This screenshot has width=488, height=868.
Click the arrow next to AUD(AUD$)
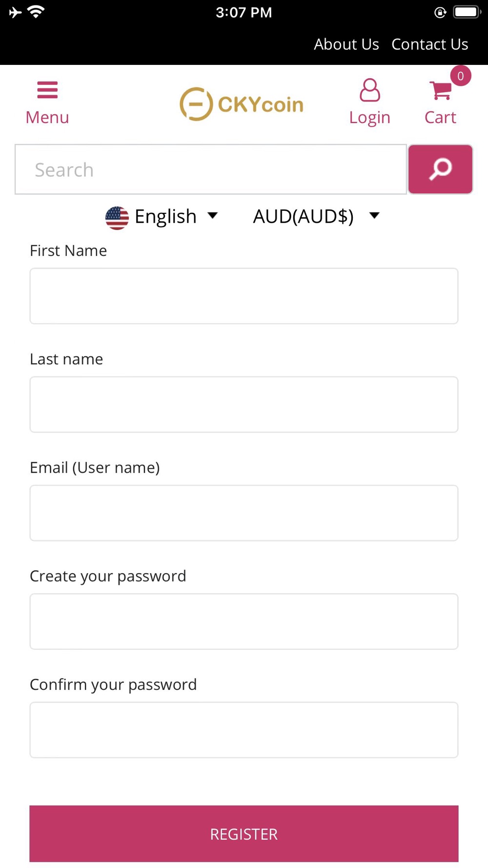pos(374,215)
